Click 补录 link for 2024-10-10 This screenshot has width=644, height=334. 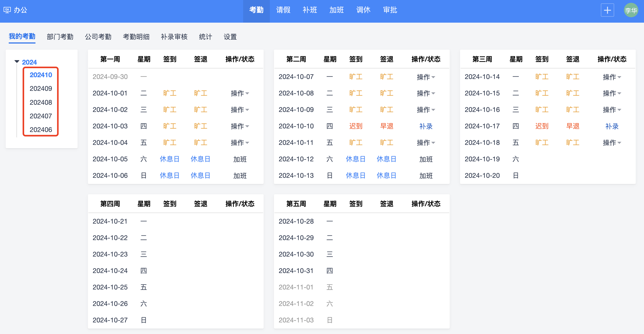[426, 126]
